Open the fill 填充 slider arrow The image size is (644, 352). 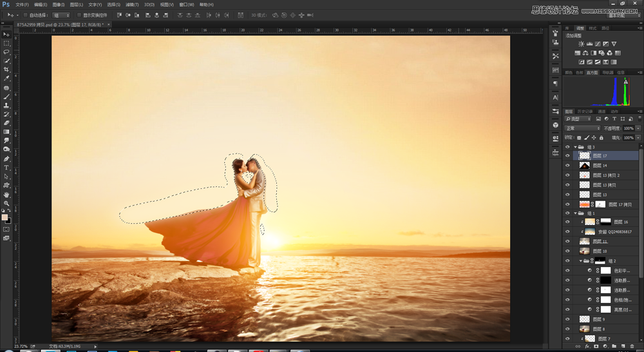coord(638,138)
